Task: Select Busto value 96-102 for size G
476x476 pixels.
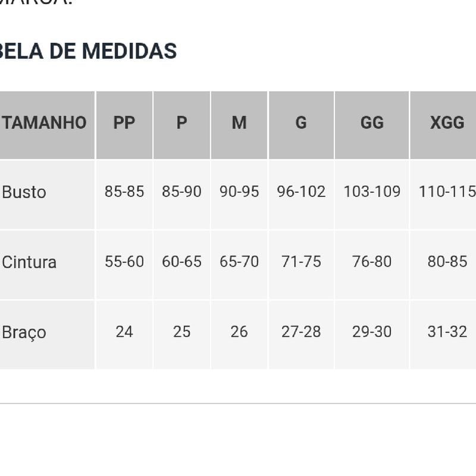Action: click(x=301, y=192)
